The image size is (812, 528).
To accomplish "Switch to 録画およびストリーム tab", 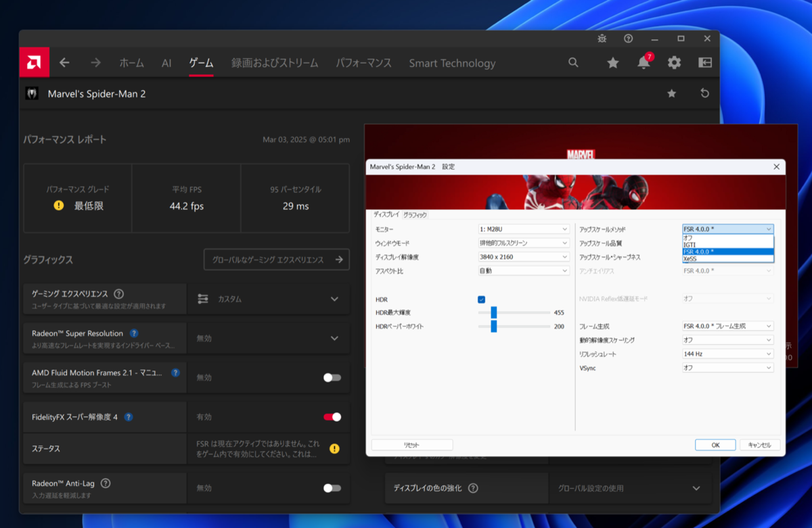I will pyautogui.click(x=275, y=63).
